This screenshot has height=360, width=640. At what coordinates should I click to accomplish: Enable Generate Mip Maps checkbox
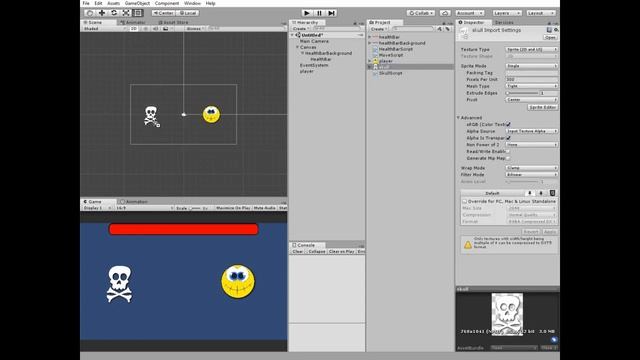tap(508, 158)
